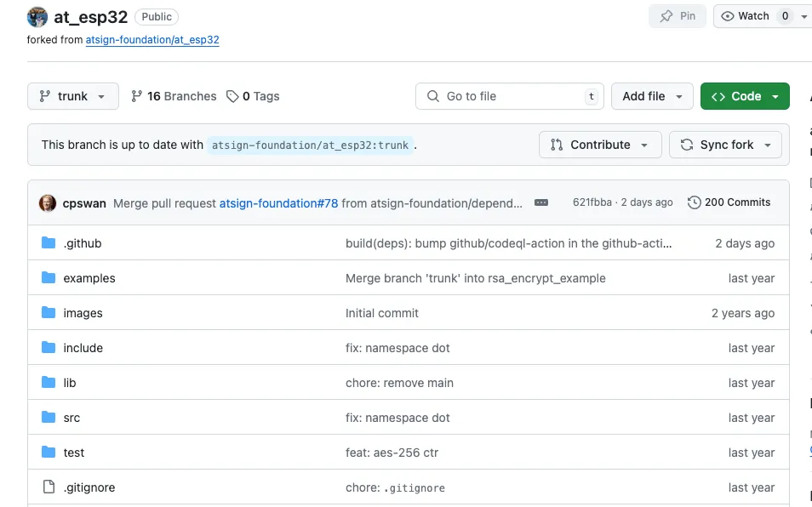Screen dimensions: 812x507
Task: Open the 'chore: remove main' commit message
Action: (x=399, y=383)
